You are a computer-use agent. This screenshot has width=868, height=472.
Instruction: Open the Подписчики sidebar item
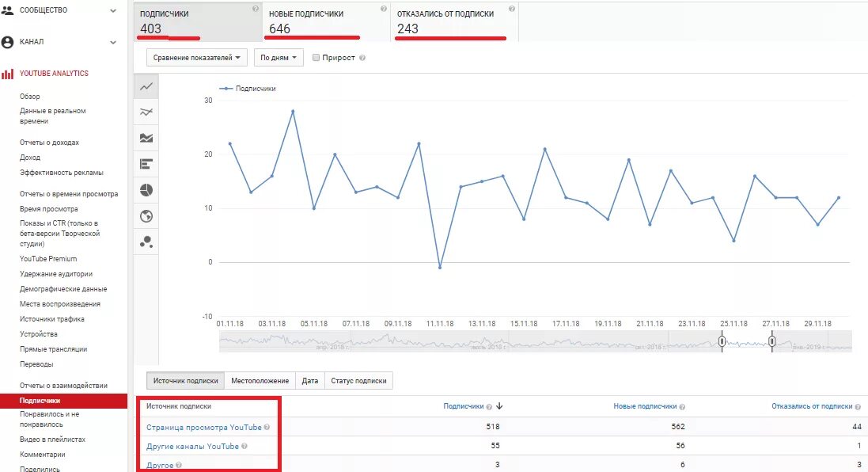point(63,401)
